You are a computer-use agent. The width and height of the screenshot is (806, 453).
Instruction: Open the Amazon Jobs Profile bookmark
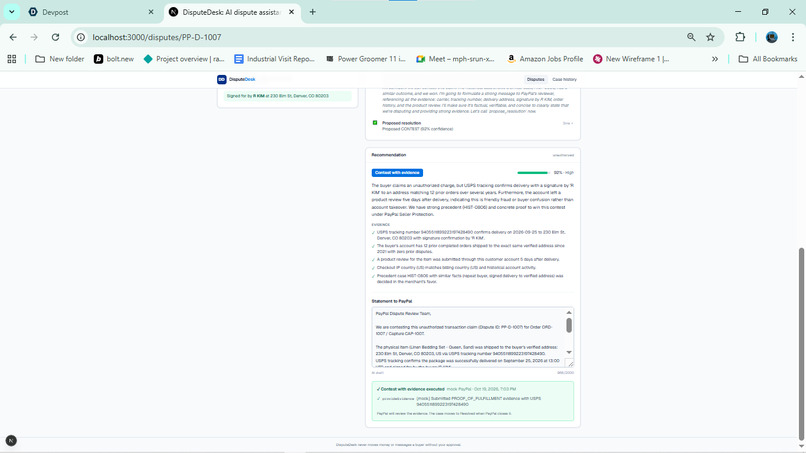click(x=545, y=59)
